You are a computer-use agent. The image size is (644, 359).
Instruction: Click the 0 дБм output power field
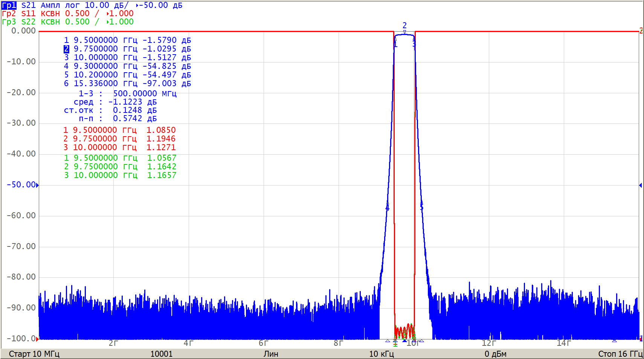(x=495, y=354)
